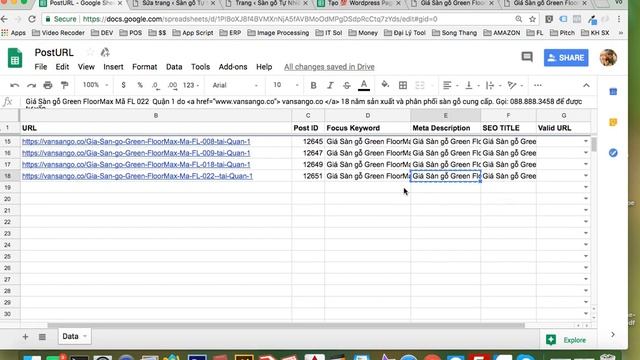Screen dimensions: 640x360
Task: Open the Add-ons menu
Action: click(233, 67)
